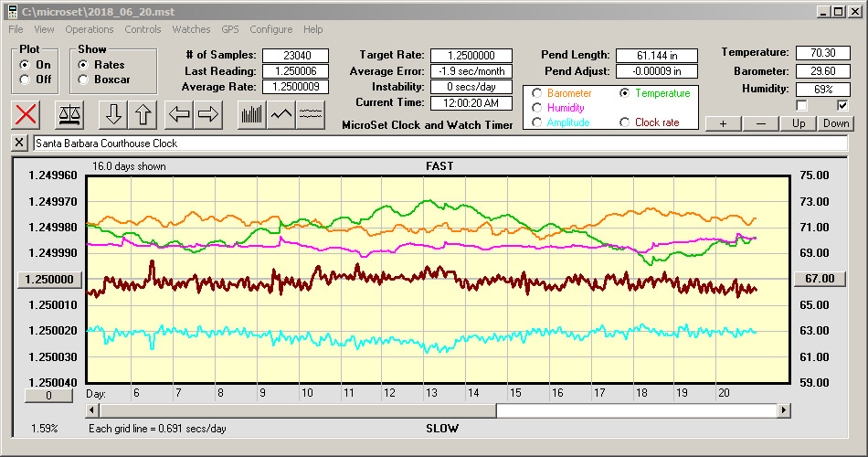Screen dimensions: 868x457
Task: Select the Boxcar show option
Action: pos(84,80)
